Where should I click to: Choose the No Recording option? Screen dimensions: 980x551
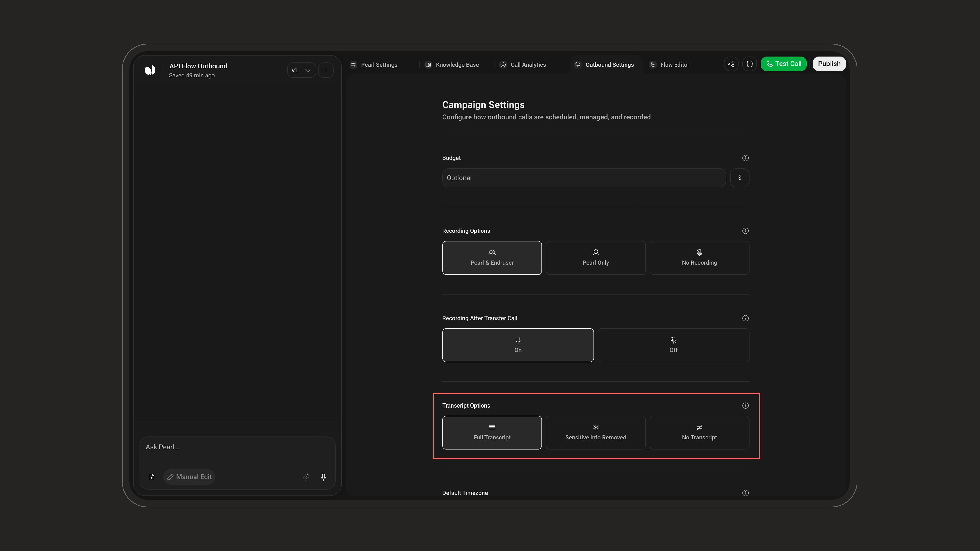tap(699, 258)
